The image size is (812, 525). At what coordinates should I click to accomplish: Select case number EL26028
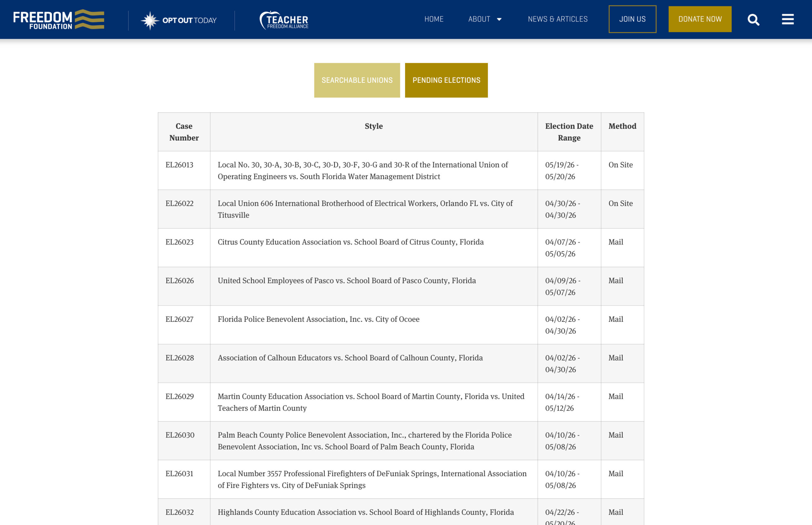pyautogui.click(x=180, y=358)
